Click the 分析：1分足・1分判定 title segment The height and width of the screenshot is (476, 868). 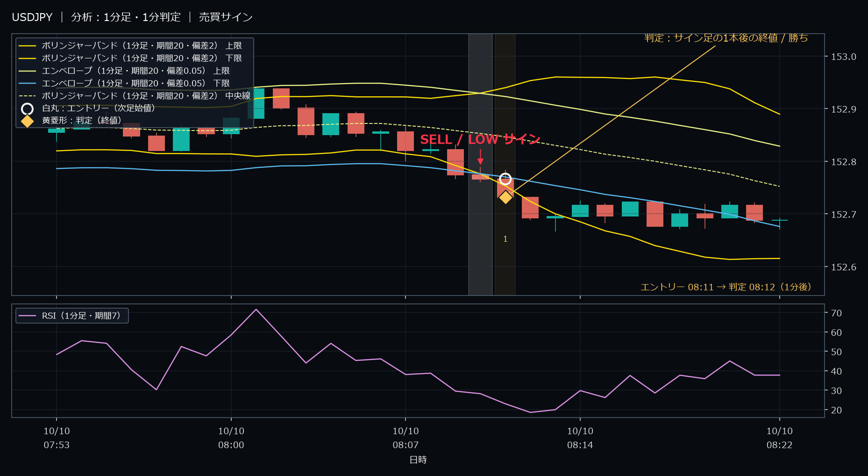coord(126,17)
